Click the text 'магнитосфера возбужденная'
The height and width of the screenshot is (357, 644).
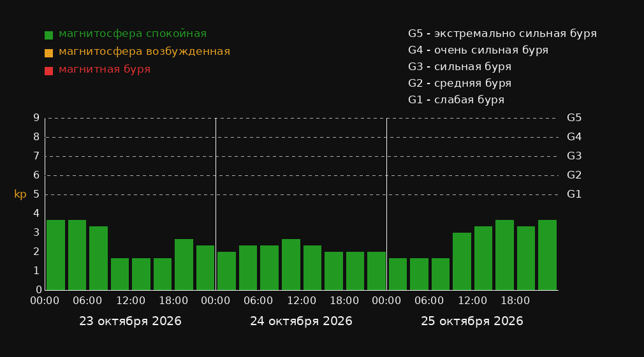[144, 52]
